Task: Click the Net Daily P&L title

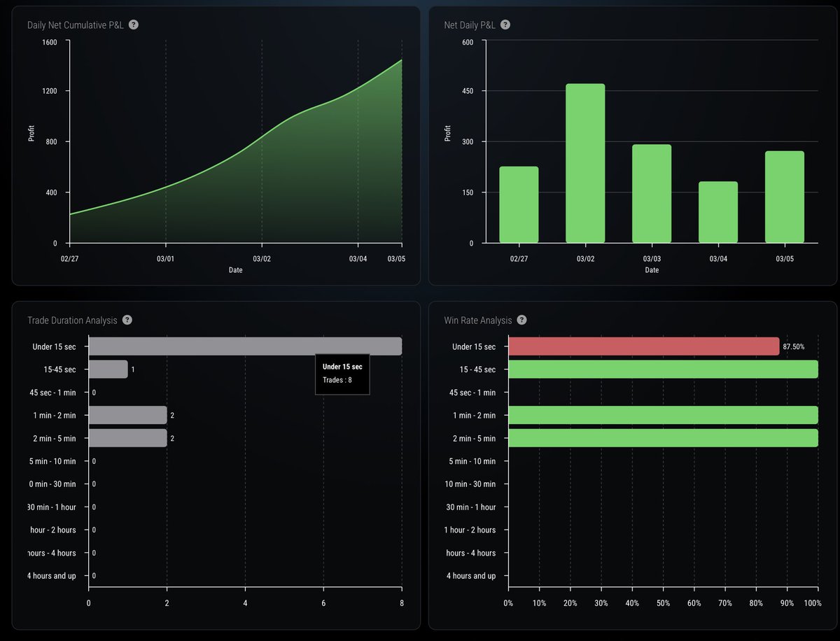Action: pos(470,25)
